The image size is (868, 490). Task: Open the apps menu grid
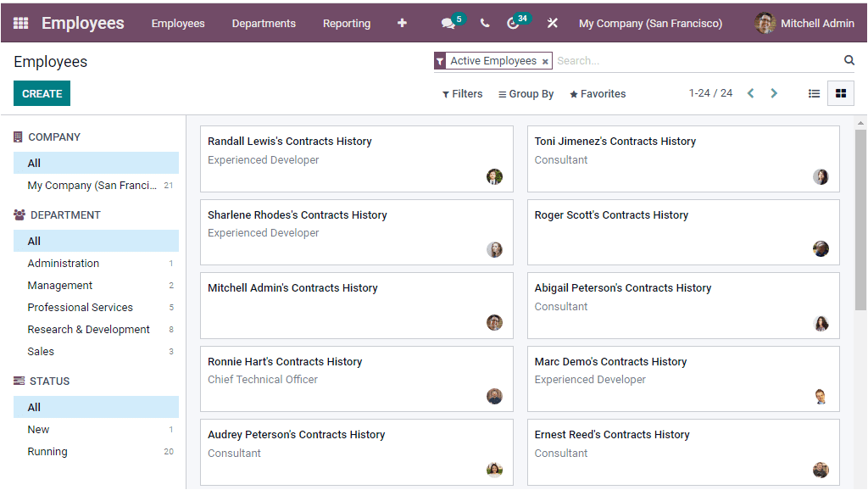(x=20, y=23)
